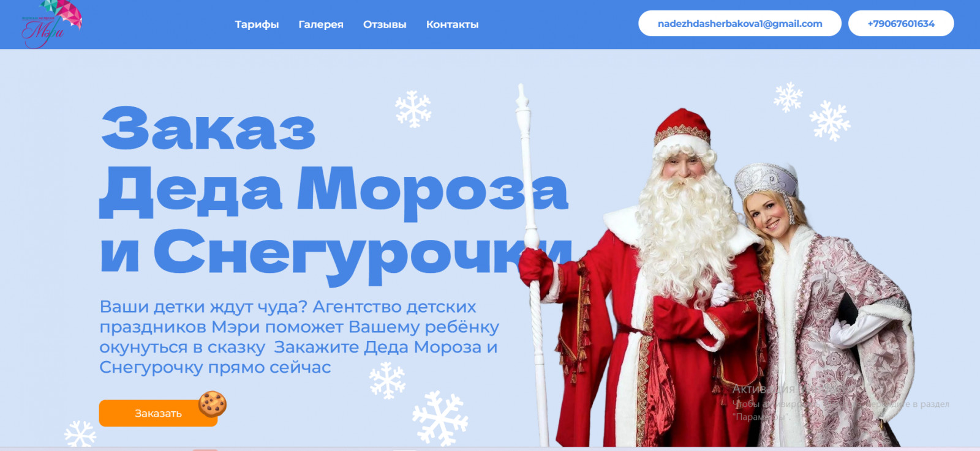Click the larger snowflake above Snegurochka
This screenshot has height=451, width=980.
(x=830, y=121)
